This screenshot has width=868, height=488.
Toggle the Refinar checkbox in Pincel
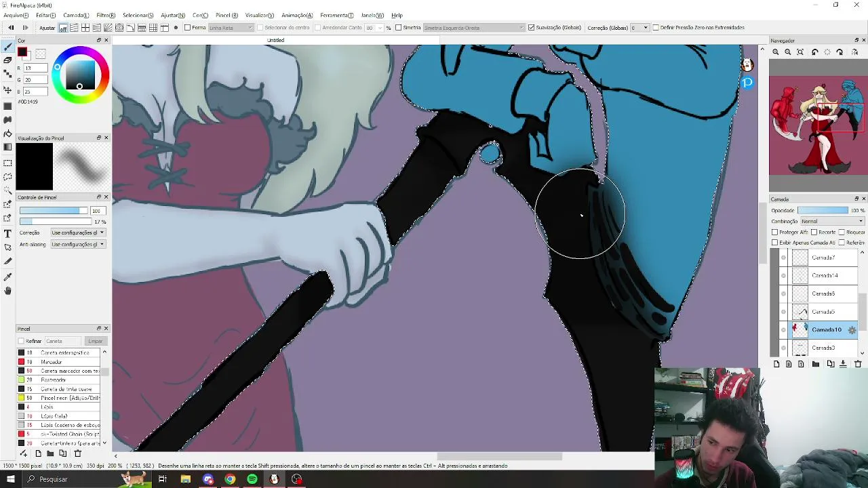coord(21,341)
